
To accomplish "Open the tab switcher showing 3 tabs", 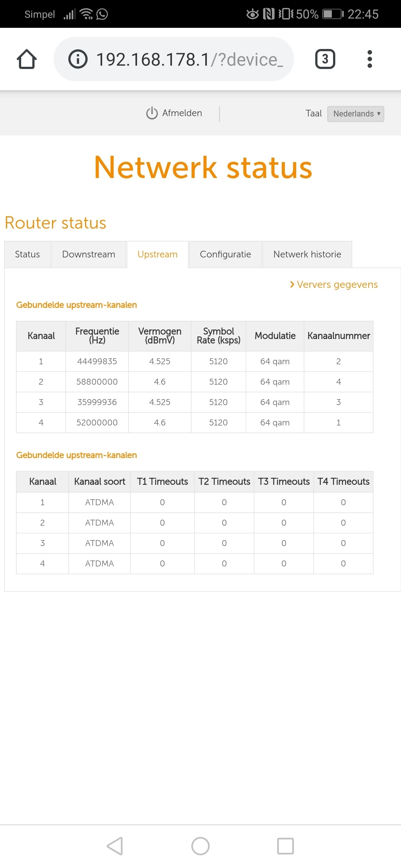I will click(x=325, y=59).
